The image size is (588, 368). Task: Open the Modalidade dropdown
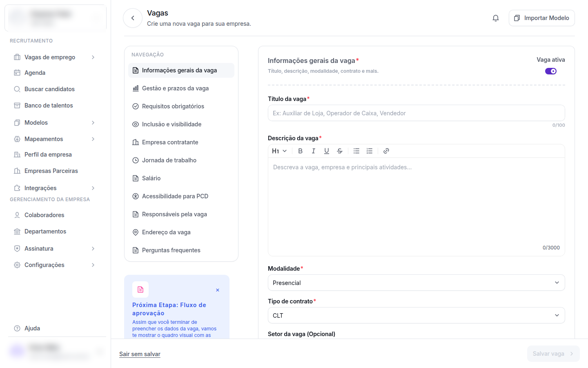[416, 283]
